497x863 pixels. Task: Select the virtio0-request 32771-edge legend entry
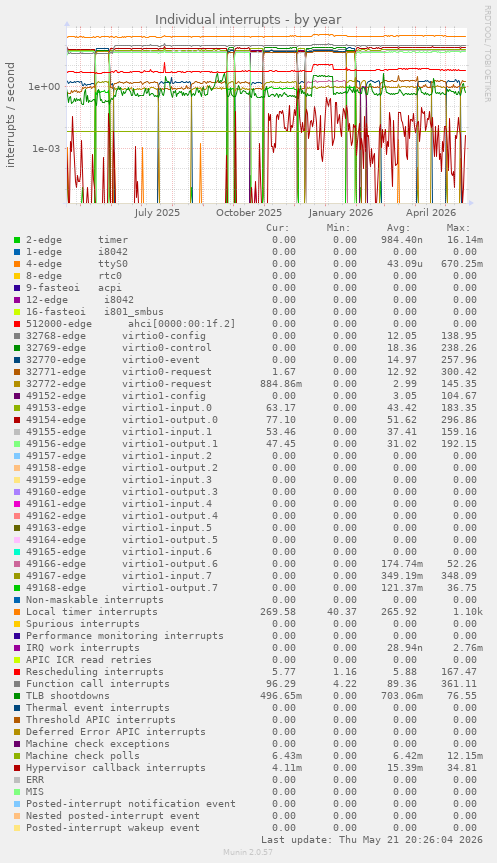point(118,372)
